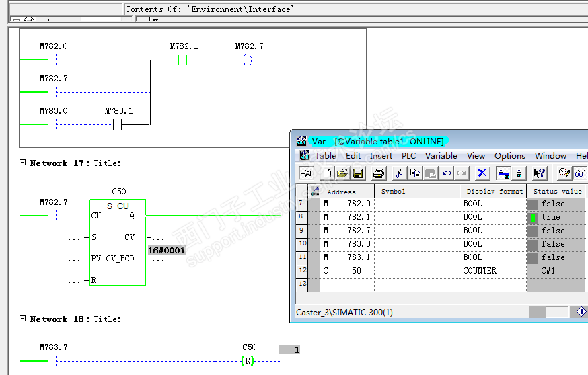The height and width of the screenshot is (375, 588).
Task: Open a variable table with folder icon
Action: 342,173
